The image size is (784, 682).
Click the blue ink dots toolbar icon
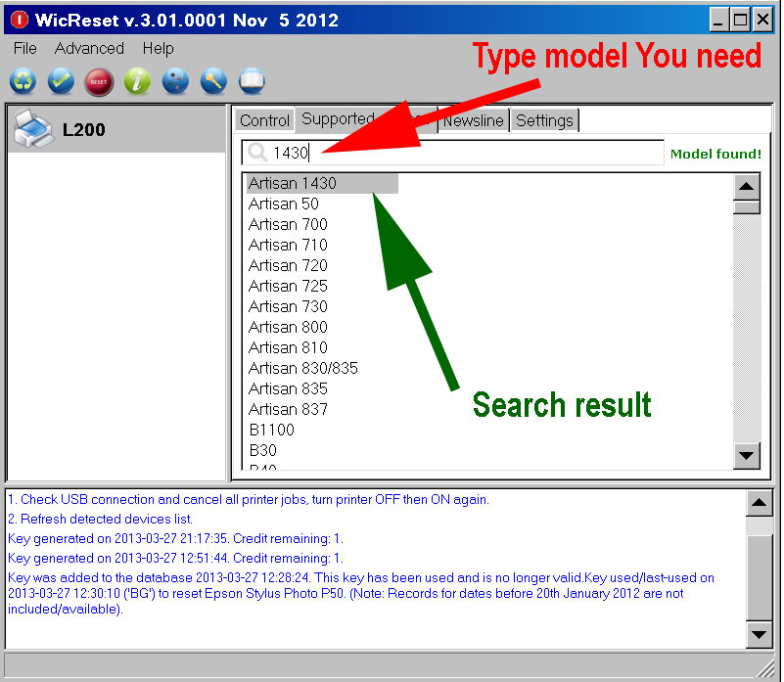175,81
